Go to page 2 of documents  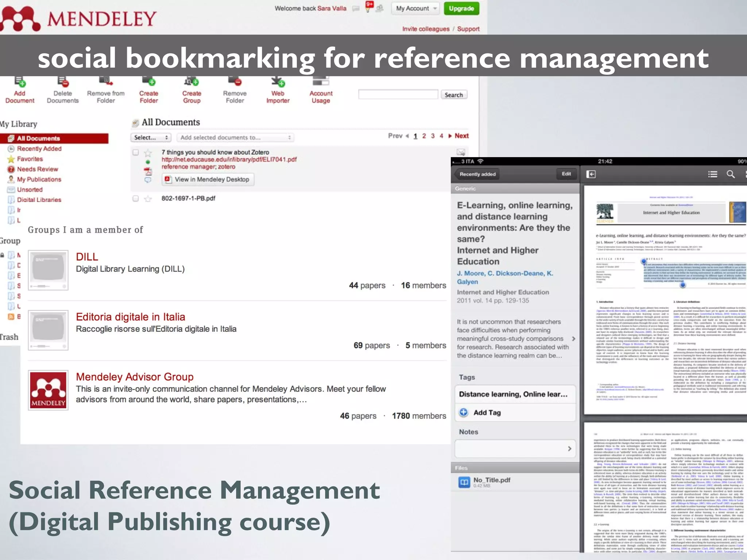point(424,136)
